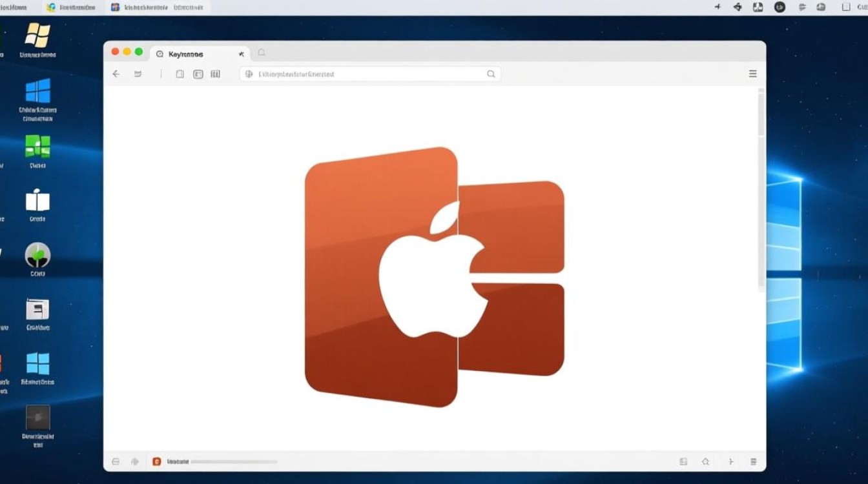Open a new tab beside Keyremas tab
Viewport: 868px width, 484px height.
[262, 53]
